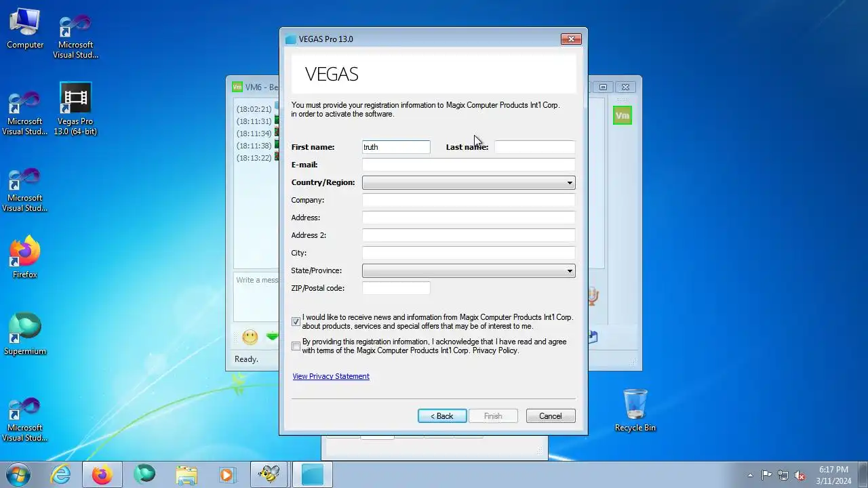
Task: Open the Windows Explorer folder in the taskbar
Action: point(186,474)
